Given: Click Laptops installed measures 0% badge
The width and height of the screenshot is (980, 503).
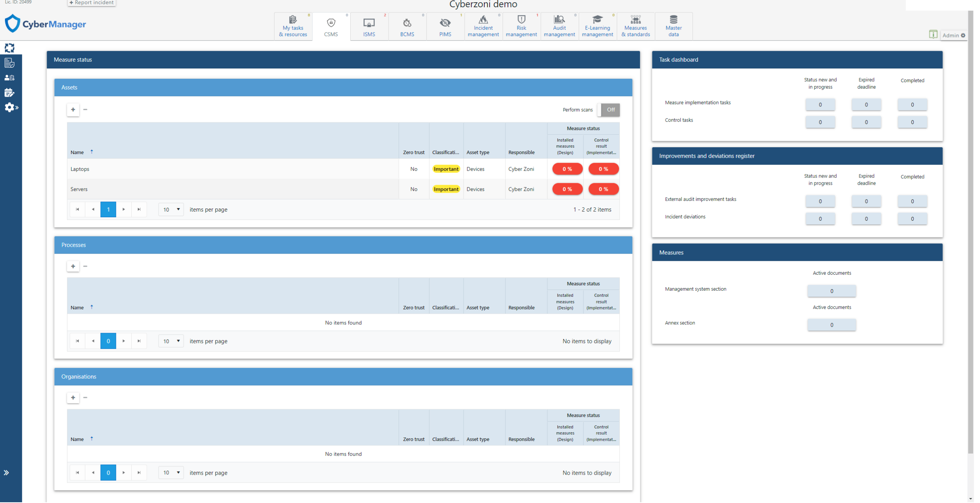Looking at the screenshot, I should pos(567,169).
